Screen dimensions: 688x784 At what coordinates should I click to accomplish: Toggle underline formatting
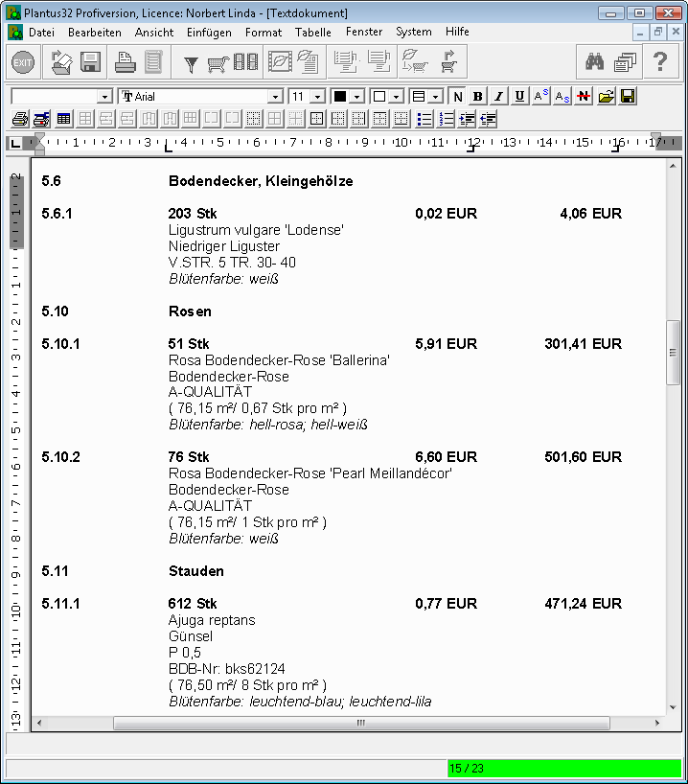(x=519, y=97)
